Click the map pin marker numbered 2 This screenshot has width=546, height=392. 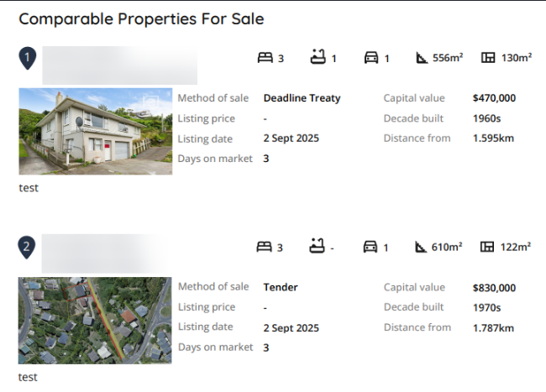tap(28, 247)
